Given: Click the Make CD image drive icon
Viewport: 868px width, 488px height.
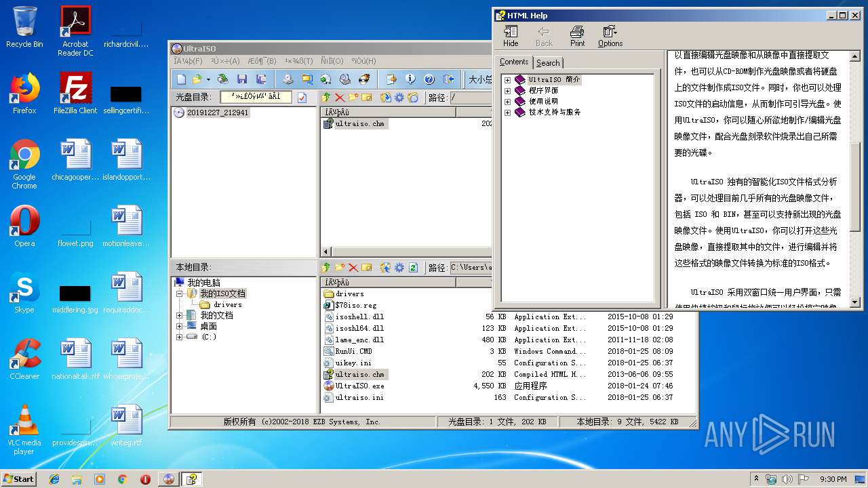Looking at the screenshot, I should (288, 79).
